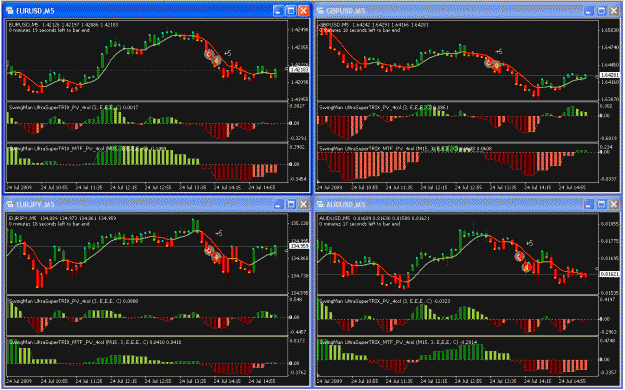Activate the EURUSD,M5 window title text
Screen dimensions: 625x390
pos(35,11)
